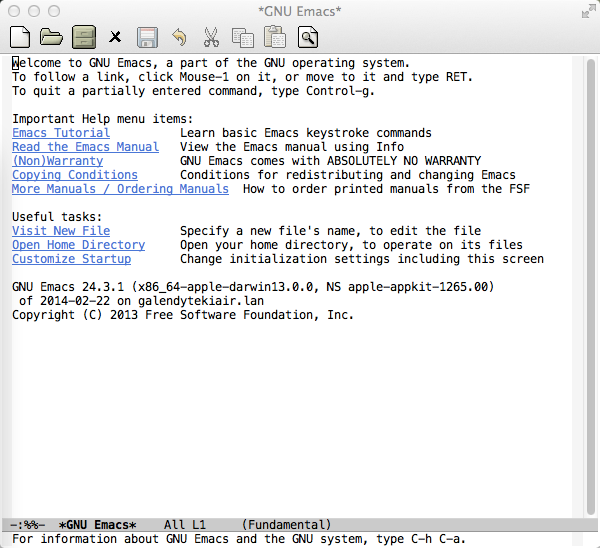
Task: Copy selection using the Copy icon
Action: (x=243, y=38)
